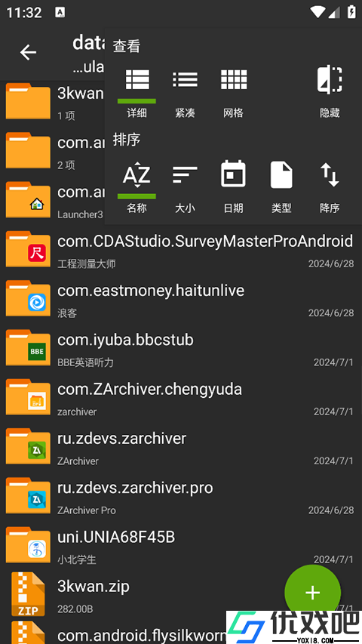Viewport: 362px width, 644px height.
Task: Toggle descending order (降序)
Action: (330, 188)
